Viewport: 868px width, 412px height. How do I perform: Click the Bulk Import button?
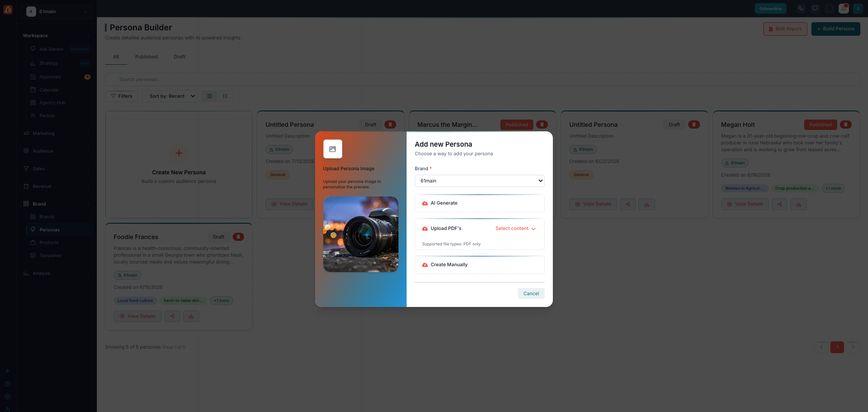(x=785, y=29)
